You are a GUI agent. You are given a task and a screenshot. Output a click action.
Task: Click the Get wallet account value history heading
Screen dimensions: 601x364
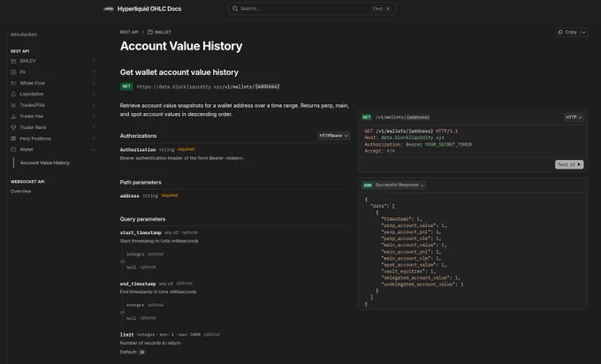pos(179,72)
